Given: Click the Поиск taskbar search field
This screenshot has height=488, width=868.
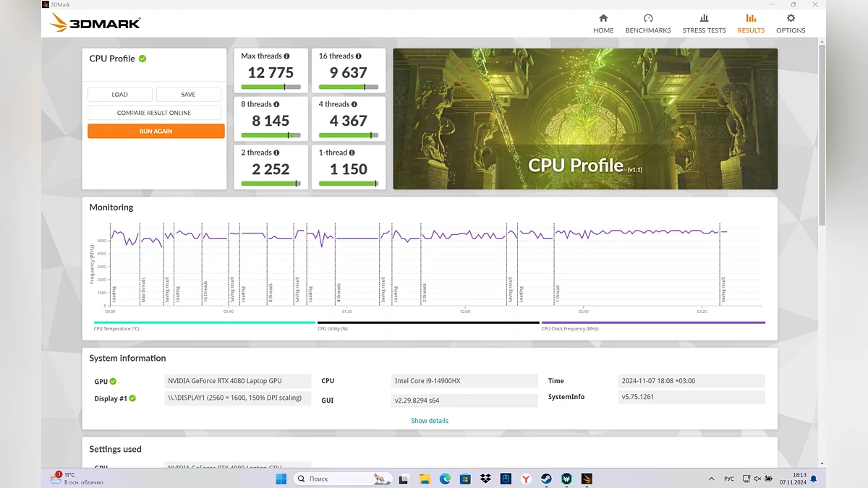Looking at the screenshot, I should pyautogui.click(x=340, y=479).
